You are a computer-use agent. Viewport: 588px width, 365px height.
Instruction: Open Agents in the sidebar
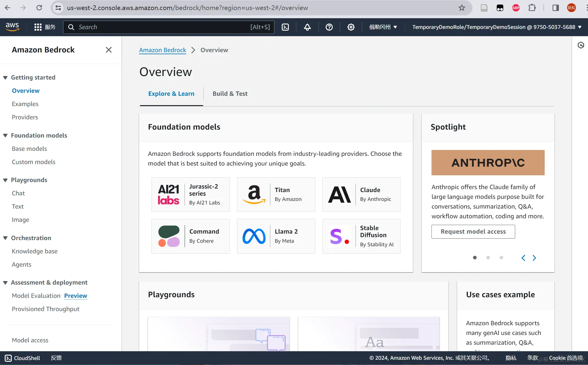[x=22, y=265]
